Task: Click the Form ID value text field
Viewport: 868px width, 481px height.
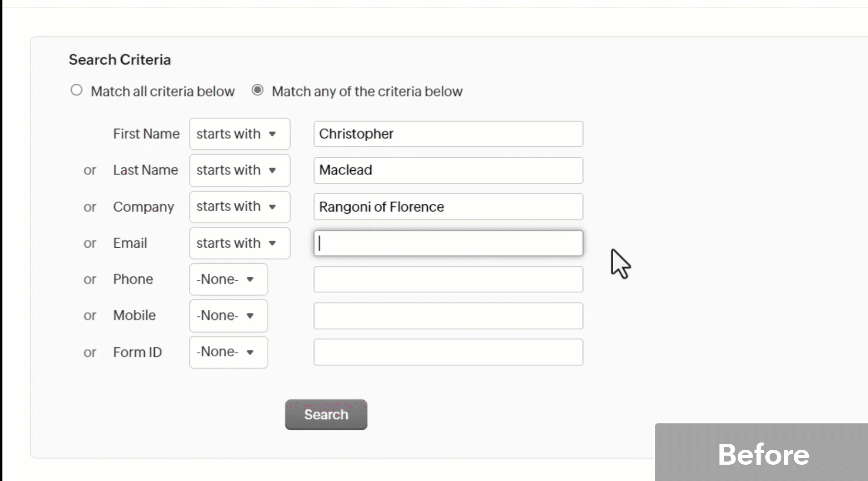Action: [448, 352]
